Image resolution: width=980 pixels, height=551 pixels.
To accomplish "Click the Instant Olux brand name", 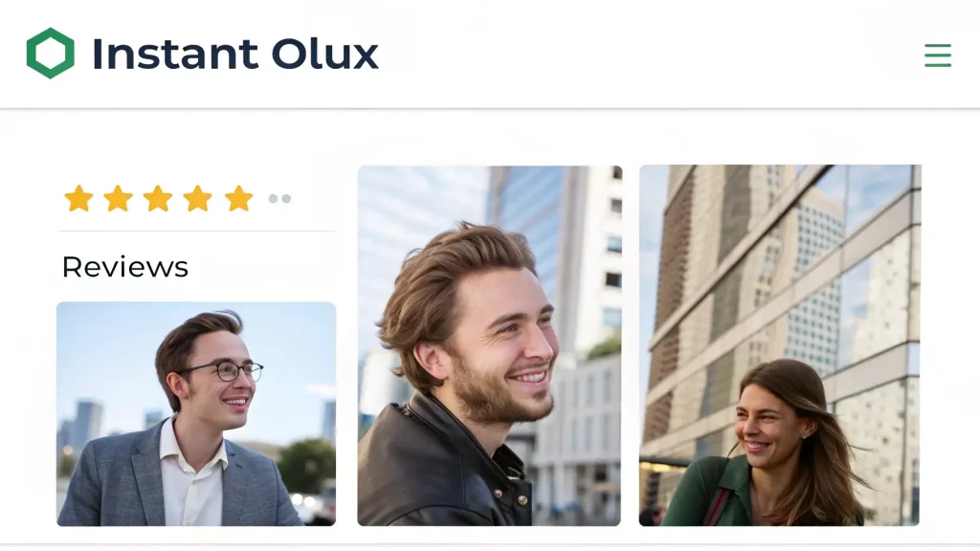I will (235, 54).
